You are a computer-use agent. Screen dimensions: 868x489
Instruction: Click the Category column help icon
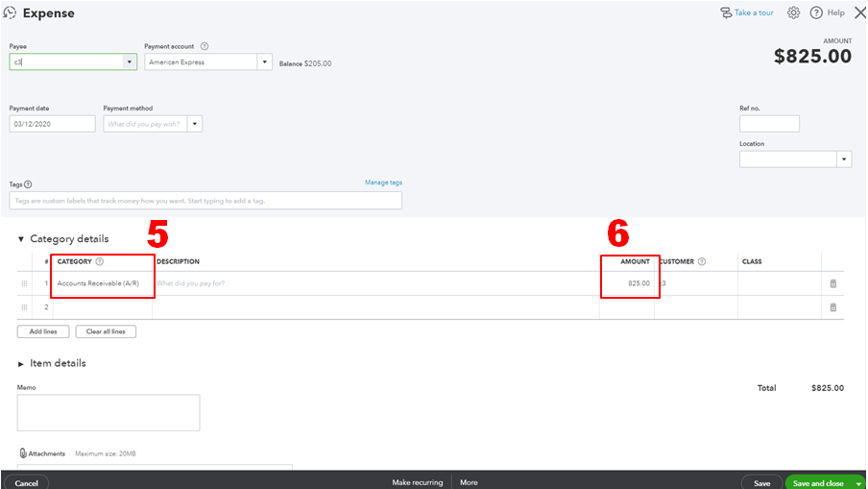coord(100,261)
